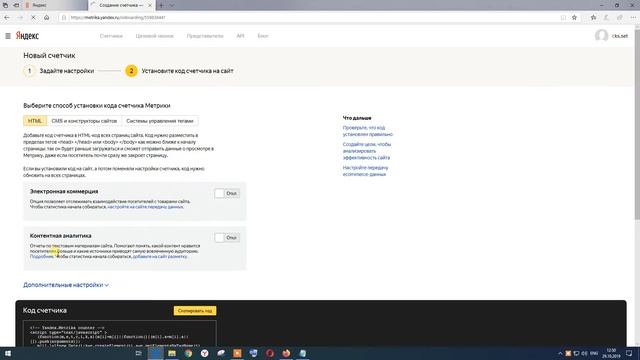This screenshot has height=360, width=640.
Task: Open the Целевой звонок section
Action: pos(154,36)
